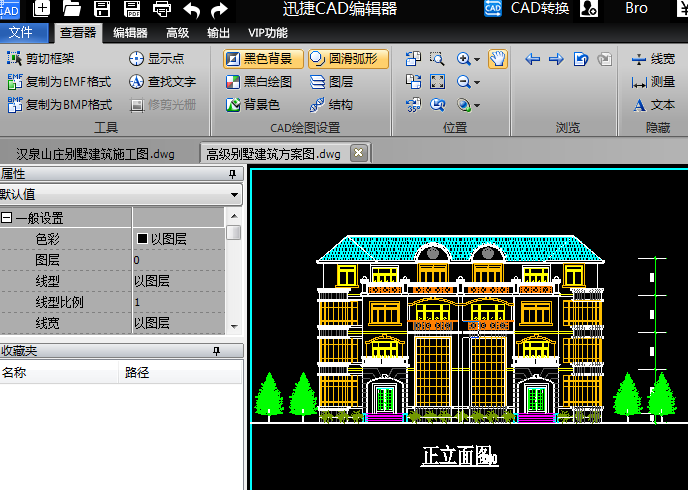Open 查找文字 find text tool
Screen dimensions: 688x490
162,82
